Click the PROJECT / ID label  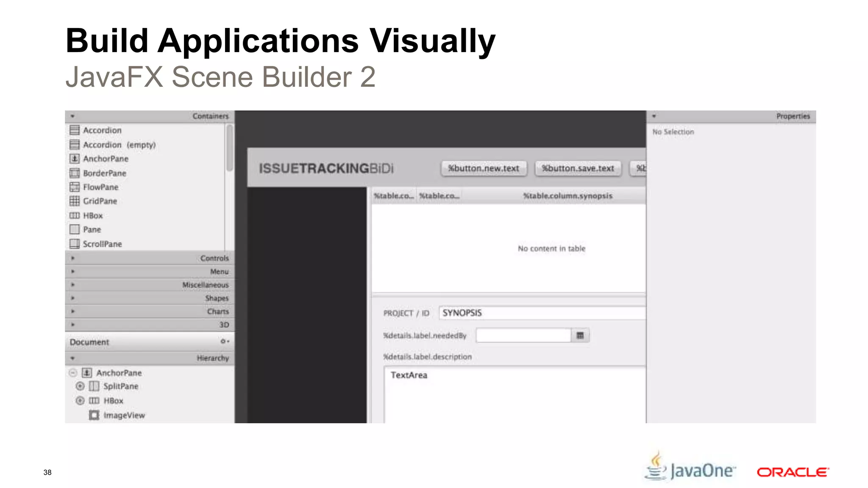point(406,313)
